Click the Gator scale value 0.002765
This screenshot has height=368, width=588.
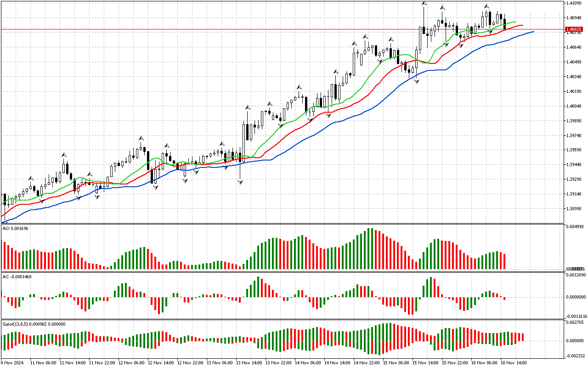point(574,323)
